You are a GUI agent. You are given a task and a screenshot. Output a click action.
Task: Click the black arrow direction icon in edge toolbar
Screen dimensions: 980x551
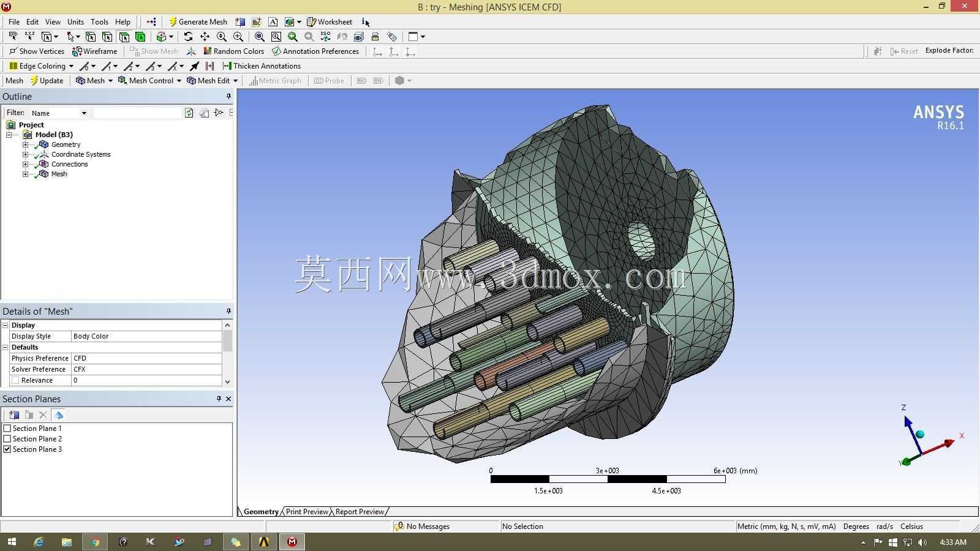195,66
